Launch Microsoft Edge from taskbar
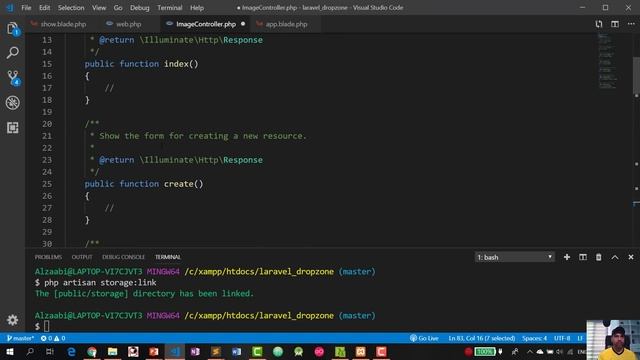 pyautogui.click(x=71, y=351)
